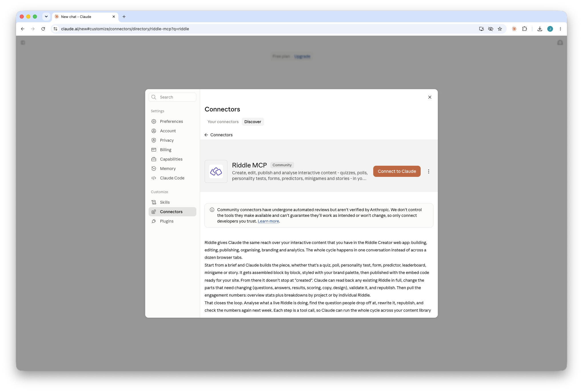The image size is (583, 392).
Task: Click the install app icon in address bar
Action: (x=482, y=29)
